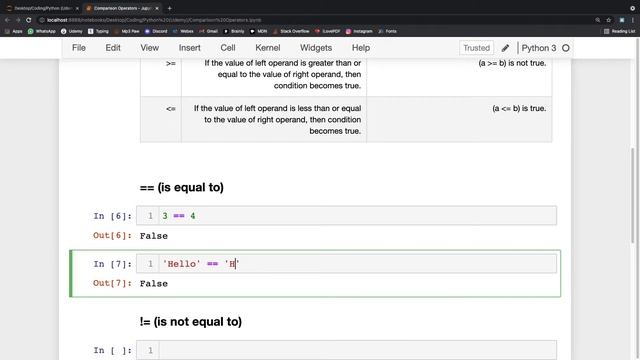The image size is (640, 360).
Task: Open the WhatsApp bookmark
Action: [42, 31]
